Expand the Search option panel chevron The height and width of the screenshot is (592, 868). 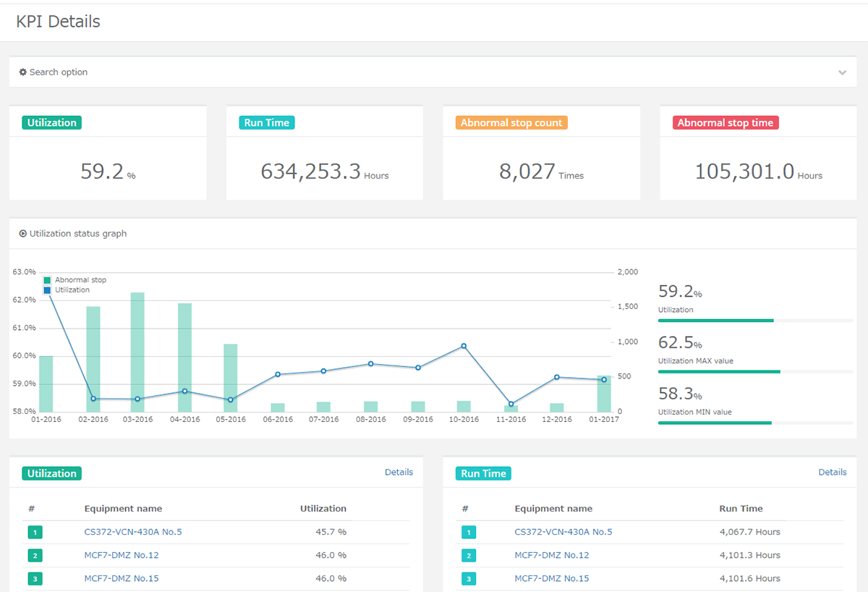(x=843, y=72)
